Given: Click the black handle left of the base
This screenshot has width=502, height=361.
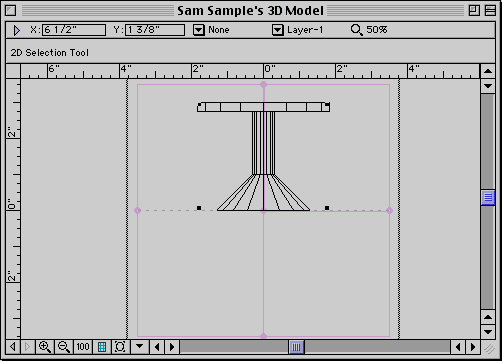Looking at the screenshot, I should [x=199, y=208].
